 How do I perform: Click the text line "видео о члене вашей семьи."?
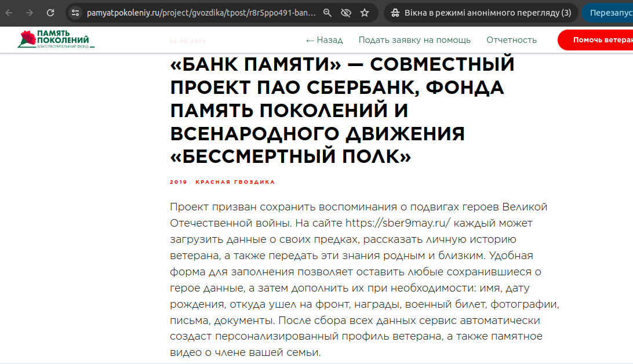click(245, 353)
